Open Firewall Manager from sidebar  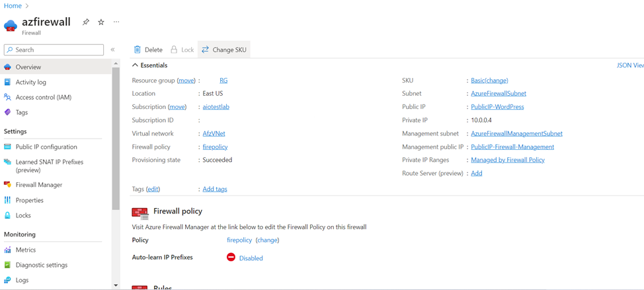pyautogui.click(x=38, y=185)
